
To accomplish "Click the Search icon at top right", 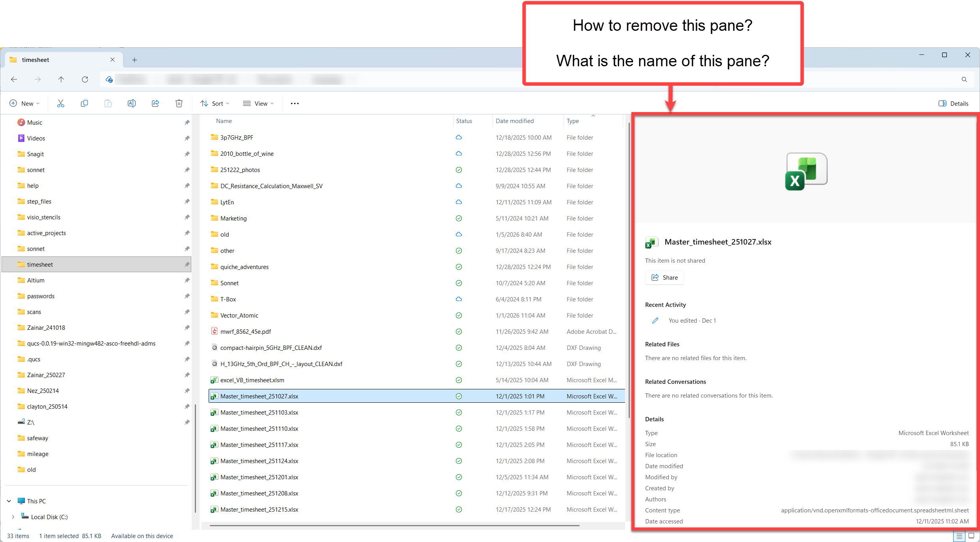I will (964, 79).
